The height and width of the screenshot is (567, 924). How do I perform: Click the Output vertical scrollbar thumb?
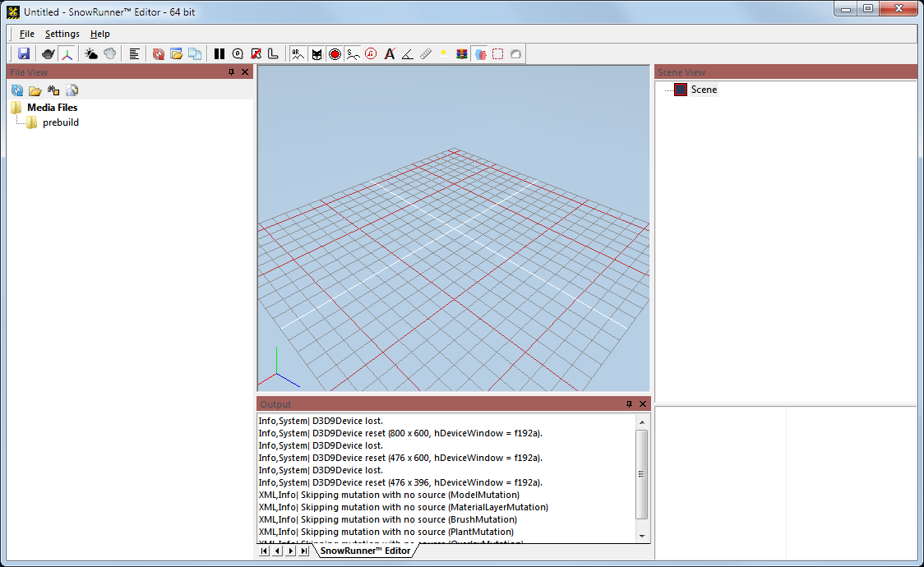coord(642,475)
